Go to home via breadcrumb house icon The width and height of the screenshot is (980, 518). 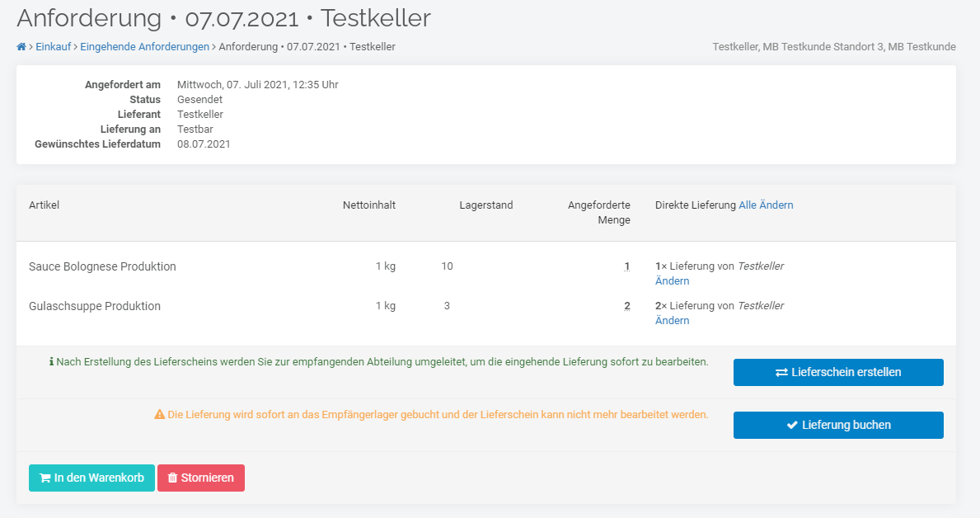point(21,47)
